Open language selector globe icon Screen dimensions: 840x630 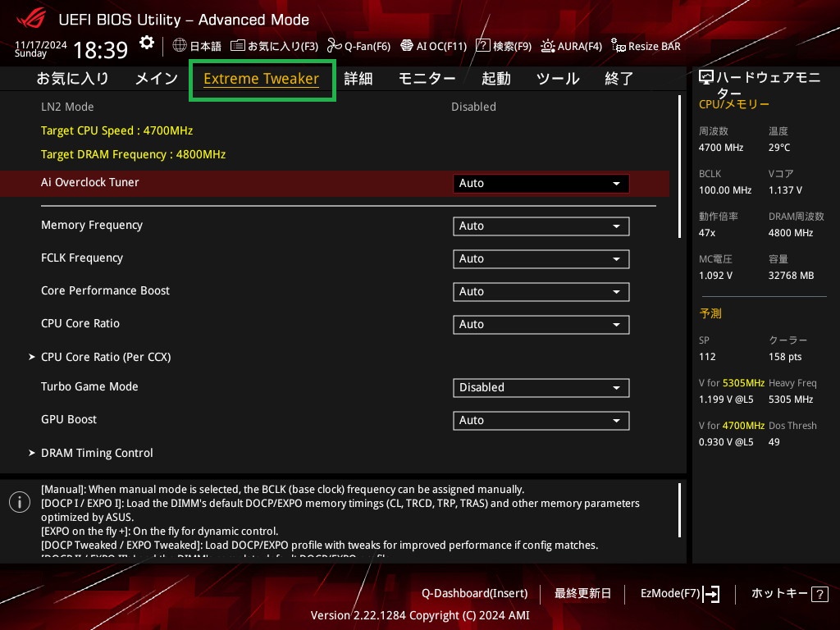coord(180,46)
